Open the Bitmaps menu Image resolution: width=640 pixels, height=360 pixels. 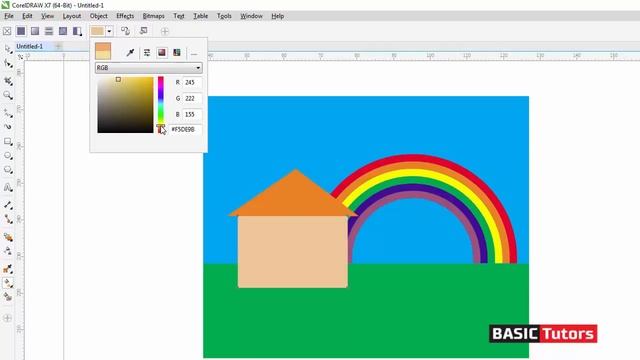tap(153, 16)
